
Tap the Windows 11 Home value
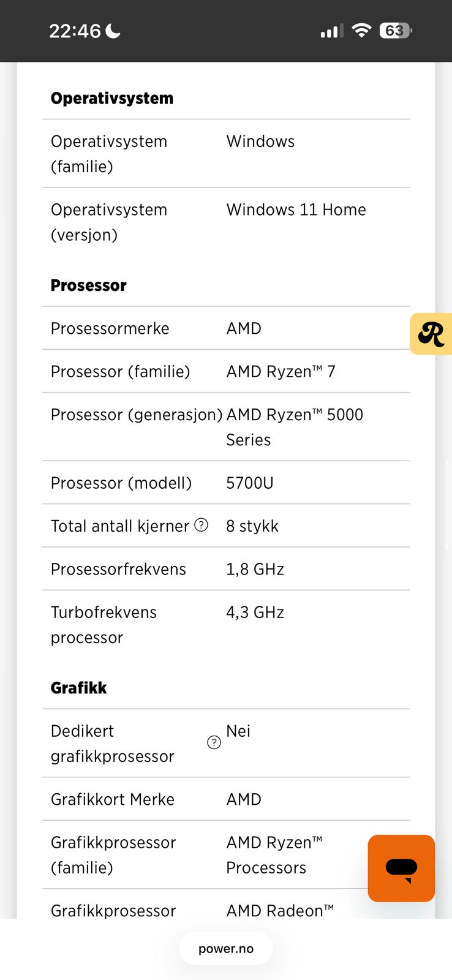coord(296,209)
